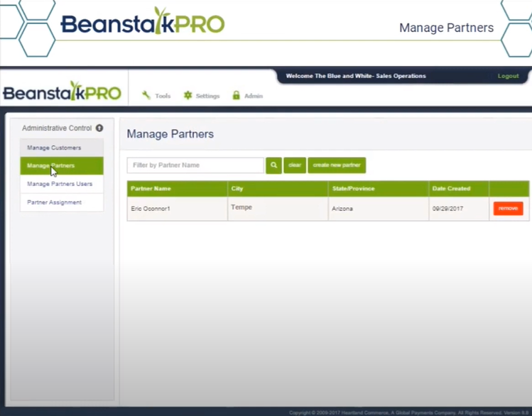Image resolution: width=532 pixels, height=416 pixels.
Task: Click the Arizona state cell
Action: (x=378, y=209)
